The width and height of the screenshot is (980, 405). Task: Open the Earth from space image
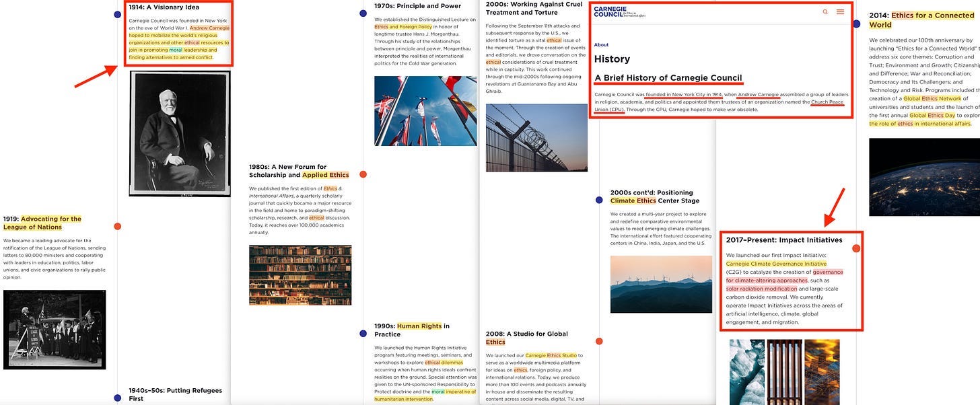924,177
